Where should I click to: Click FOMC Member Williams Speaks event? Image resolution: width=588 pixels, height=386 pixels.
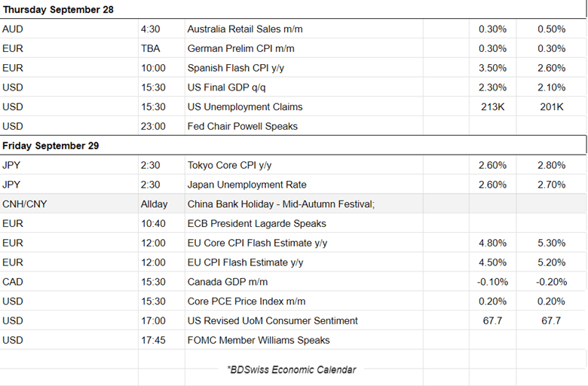[x=259, y=340]
